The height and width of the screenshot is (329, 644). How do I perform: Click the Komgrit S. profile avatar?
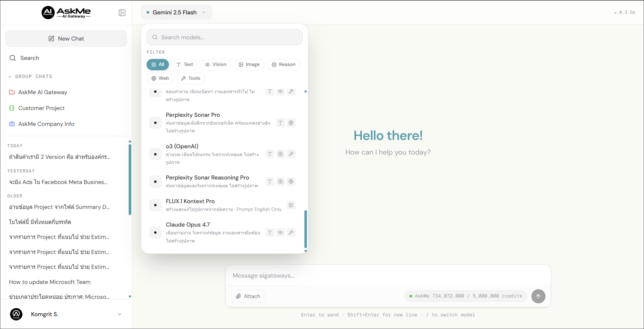pyautogui.click(x=16, y=314)
